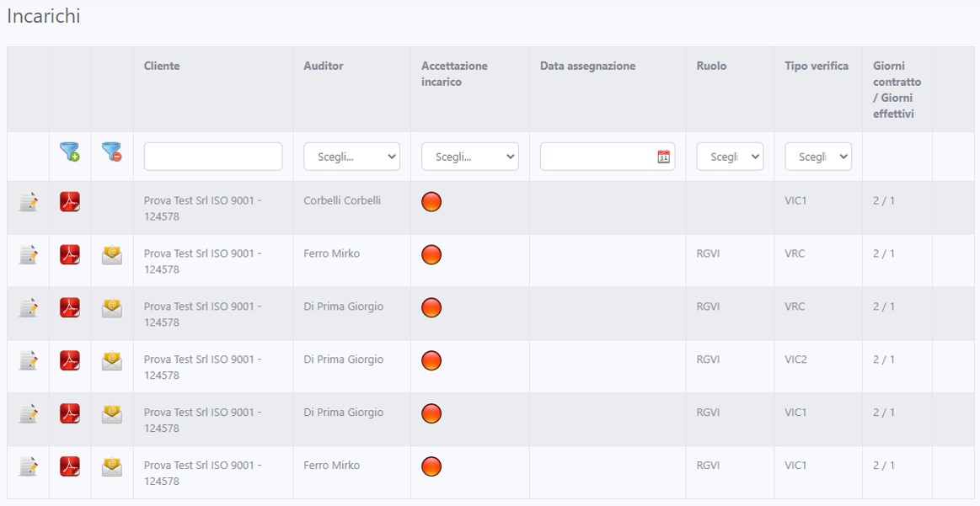The image size is (980, 506).
Task: Click red acceptance status for Corbelli Corbelli
Action: [431, 202]
